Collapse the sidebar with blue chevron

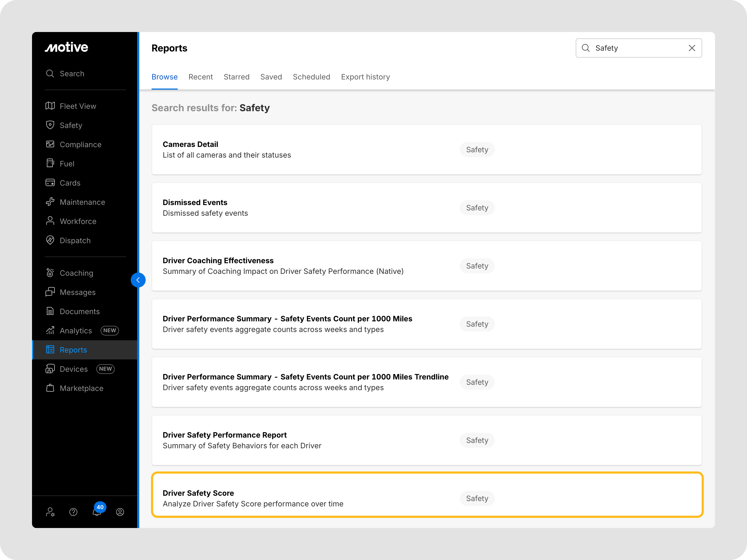coord(138,280)
